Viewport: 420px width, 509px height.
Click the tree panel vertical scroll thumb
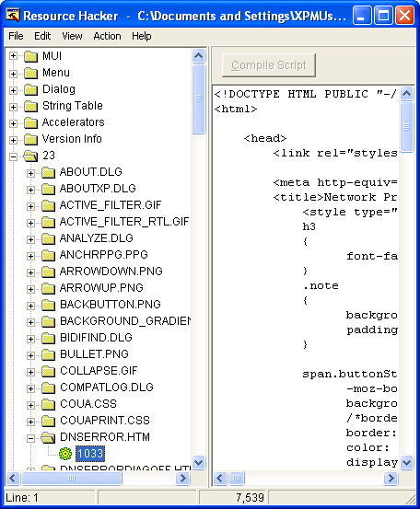tap(198, 98)
